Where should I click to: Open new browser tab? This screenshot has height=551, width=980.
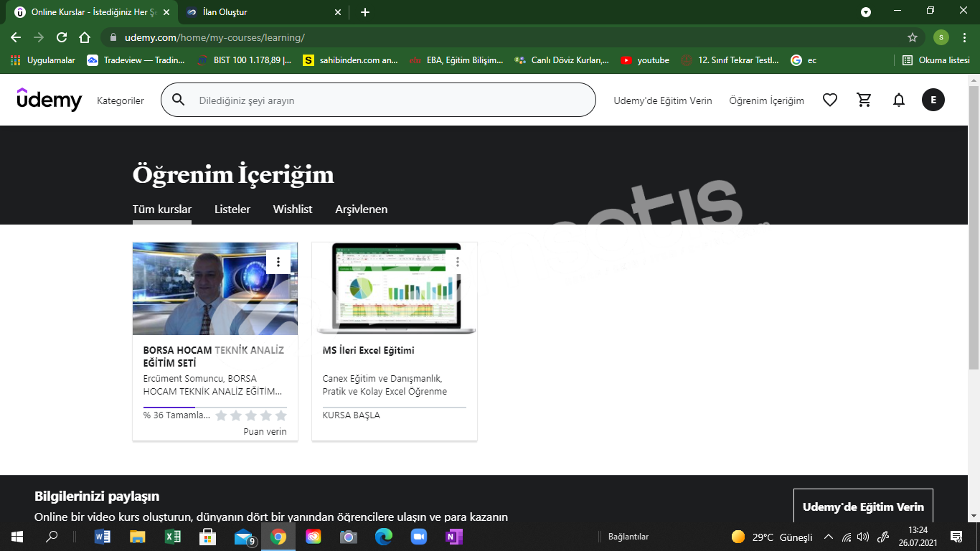364,12
